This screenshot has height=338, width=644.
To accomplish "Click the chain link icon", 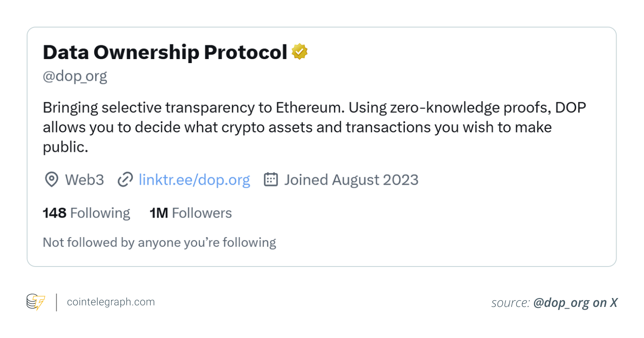I will [x=125, y=180].
